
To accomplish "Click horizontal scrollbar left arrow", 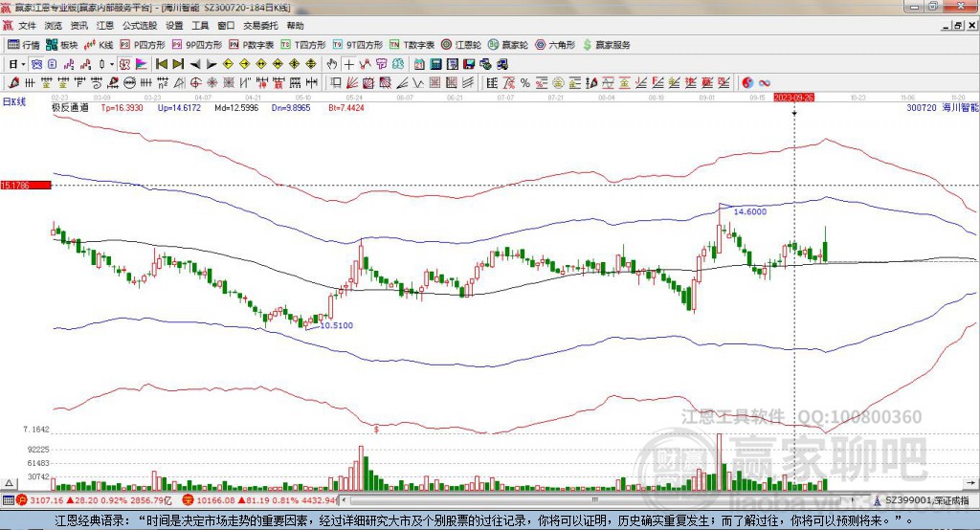I will coord(344,500).
